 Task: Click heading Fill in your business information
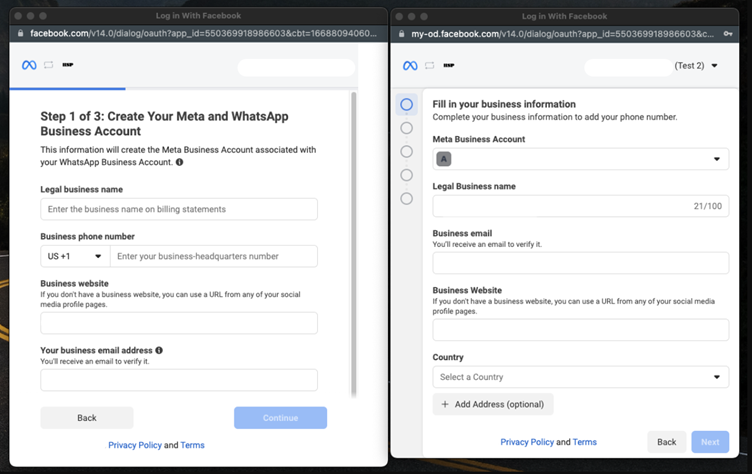click(x=504, y=104)
